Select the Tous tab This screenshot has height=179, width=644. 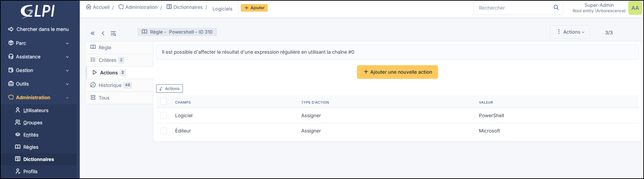pos(119,98)
